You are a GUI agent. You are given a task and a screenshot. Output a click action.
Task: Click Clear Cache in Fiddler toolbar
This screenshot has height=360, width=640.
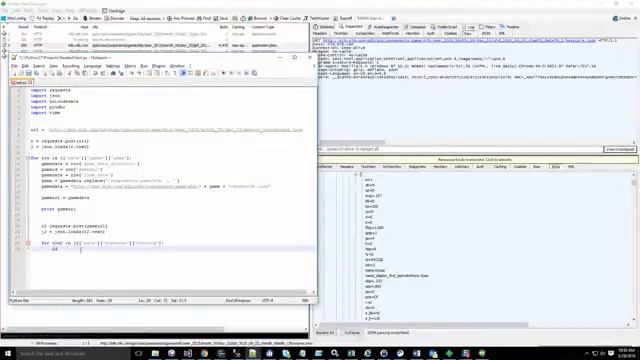coord(287,18)
